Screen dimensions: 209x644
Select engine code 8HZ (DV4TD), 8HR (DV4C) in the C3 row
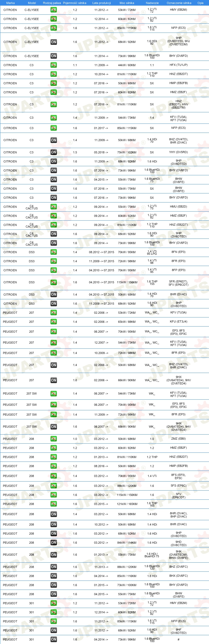[x=179, y=141]
